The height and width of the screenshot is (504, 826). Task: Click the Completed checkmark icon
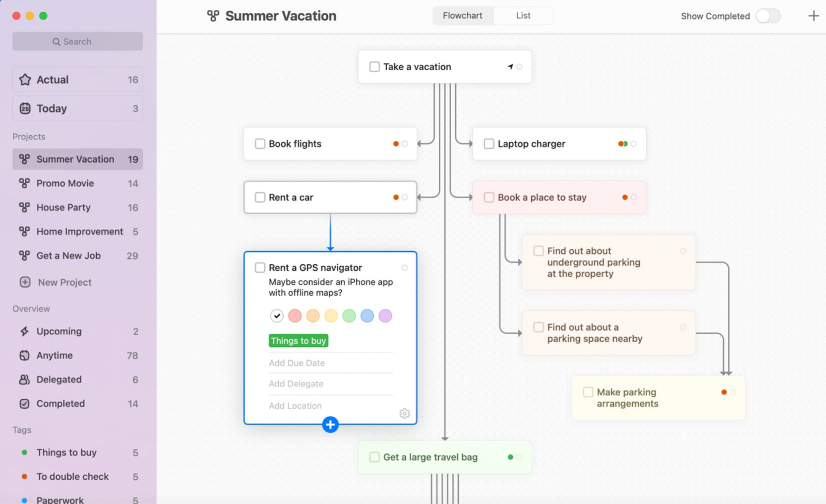point(24,403)
